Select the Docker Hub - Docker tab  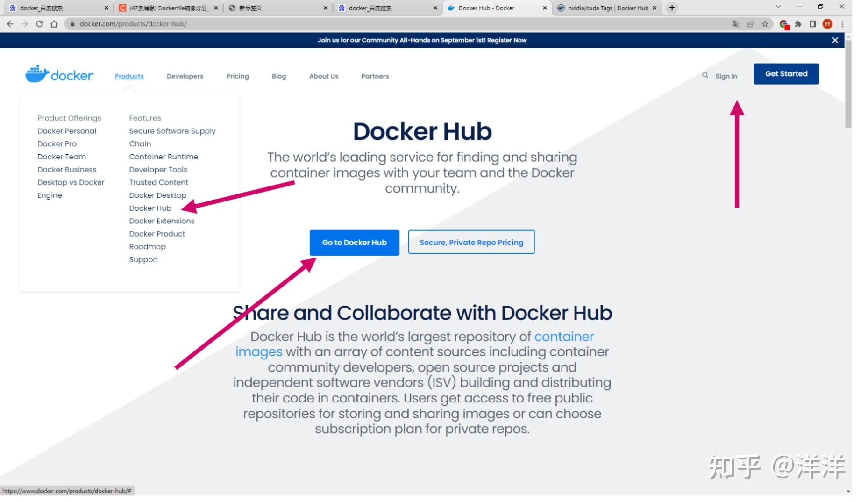click(x=497, y=8)
